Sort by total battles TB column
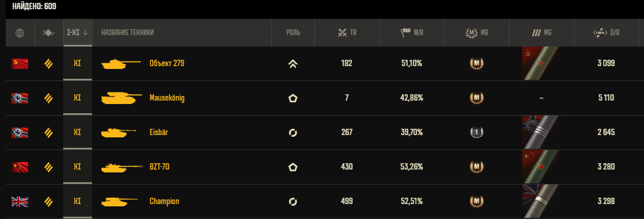This screenshot has width=644, height=219. 347,33
